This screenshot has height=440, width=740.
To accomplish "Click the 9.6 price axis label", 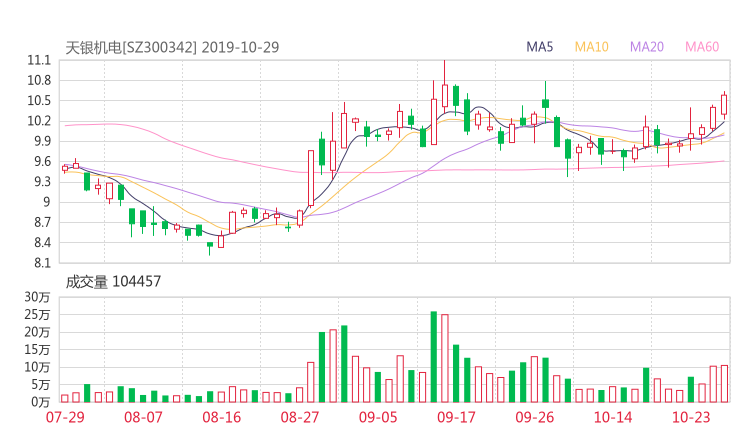I will pos(42,161).
